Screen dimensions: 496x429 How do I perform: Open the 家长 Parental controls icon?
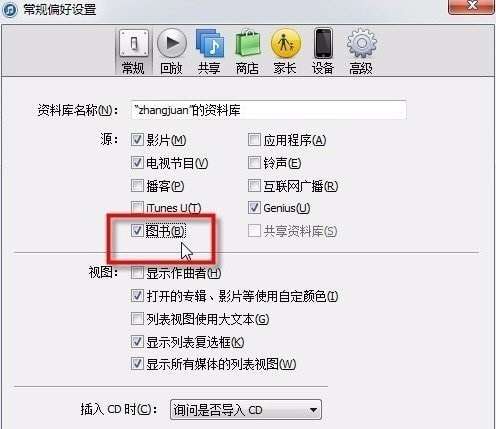[x=286, y=43]
